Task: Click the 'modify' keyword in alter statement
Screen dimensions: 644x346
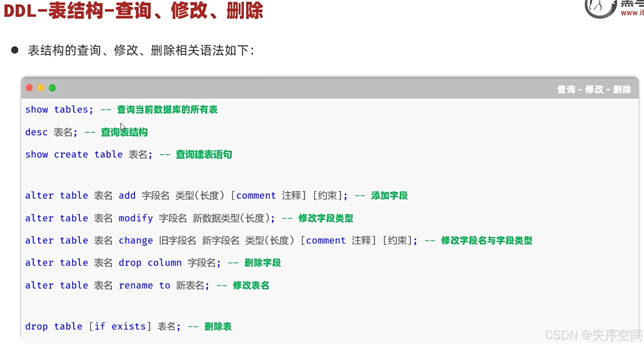Action: click(136, 218)
